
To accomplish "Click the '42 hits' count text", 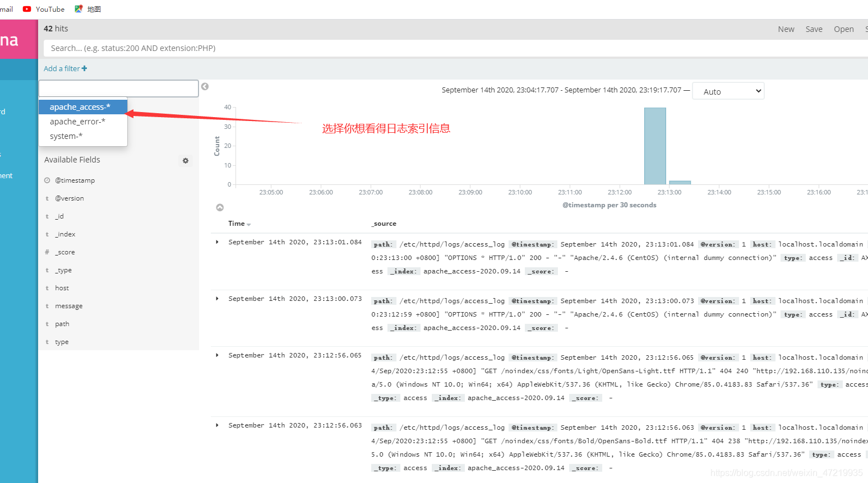I will 56,29.
